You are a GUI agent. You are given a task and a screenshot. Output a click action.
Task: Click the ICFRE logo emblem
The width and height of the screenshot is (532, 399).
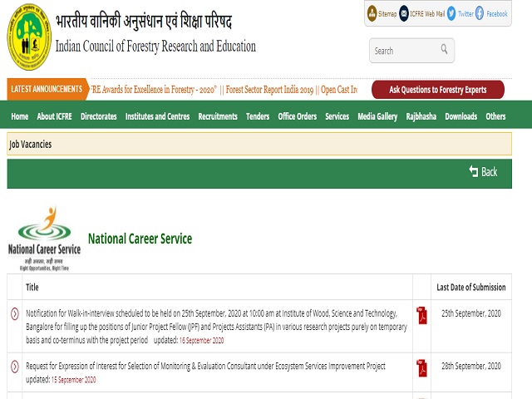pos(29,37)
